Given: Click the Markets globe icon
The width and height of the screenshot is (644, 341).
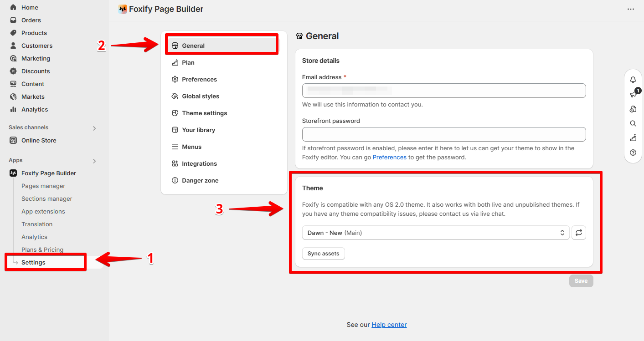Looking at the screenshot, I should [13, 97].
